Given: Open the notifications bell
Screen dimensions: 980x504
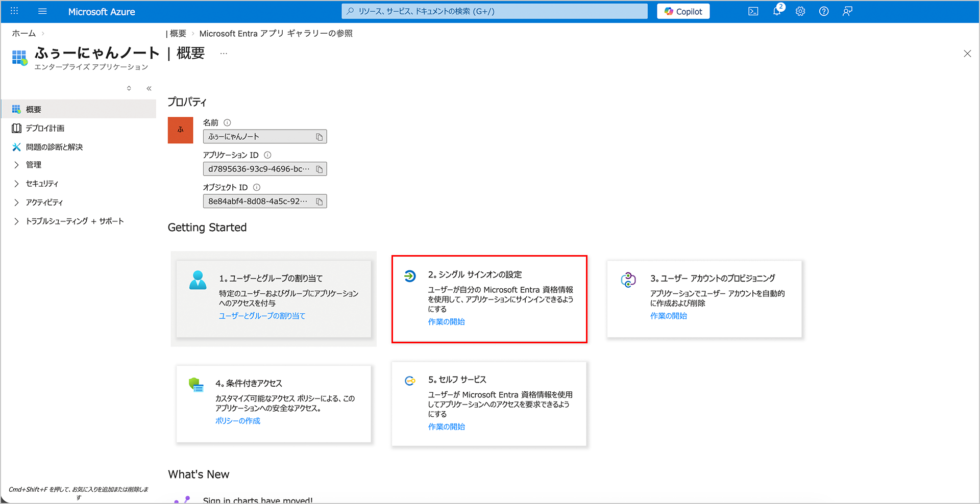Looking at the screenshot, I should point(776,11).
